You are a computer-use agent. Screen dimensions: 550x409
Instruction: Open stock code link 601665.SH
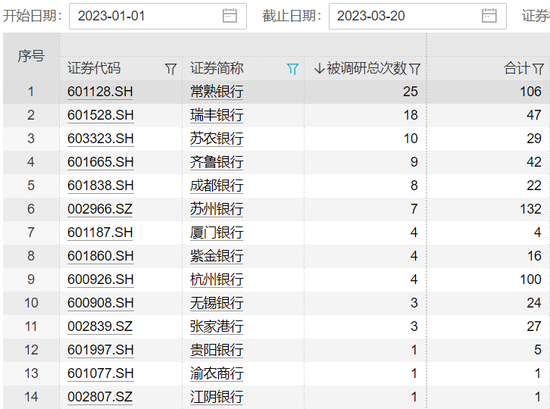tap(100, 162)
